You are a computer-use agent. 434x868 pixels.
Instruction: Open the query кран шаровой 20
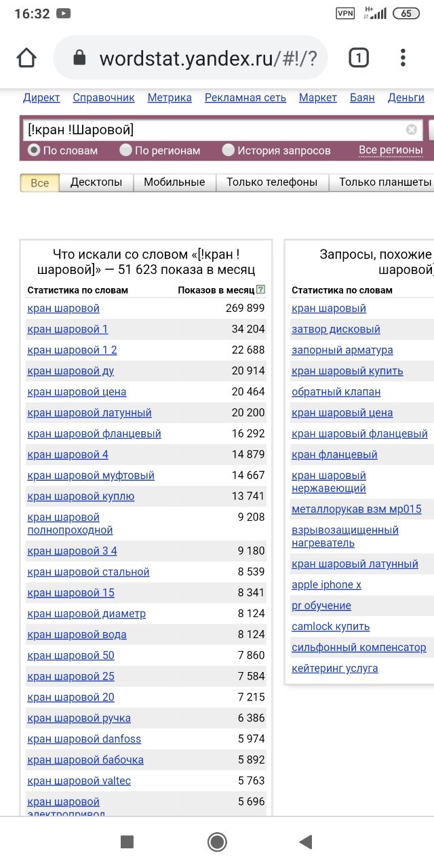coord(71,697)
